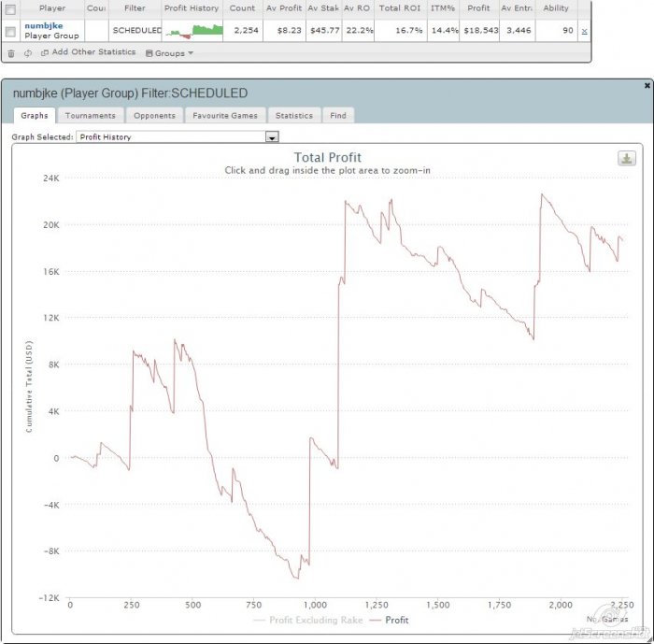654x644 pixels.
Task: Switch to Favourite Games tab
Action: 225,115
